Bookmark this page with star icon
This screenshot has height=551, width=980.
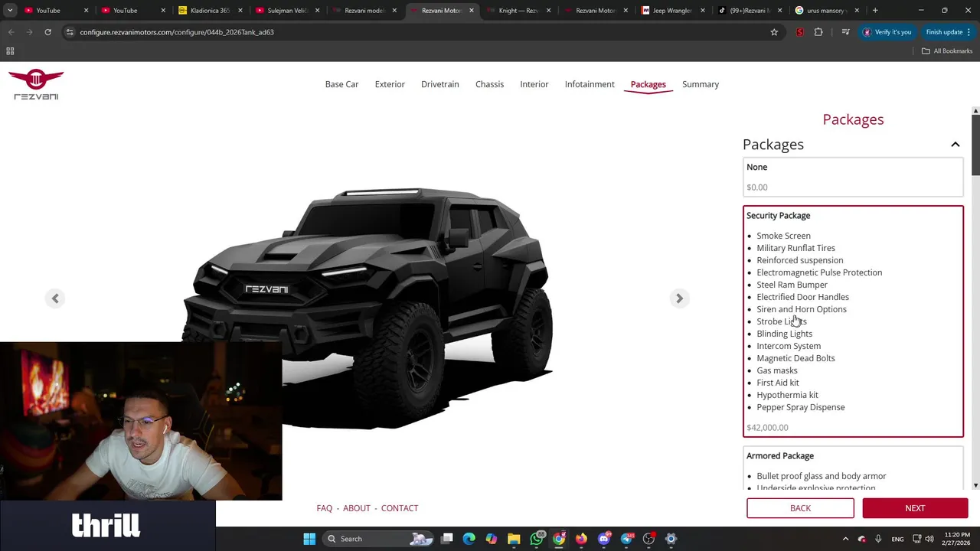[x=774, y=32]
